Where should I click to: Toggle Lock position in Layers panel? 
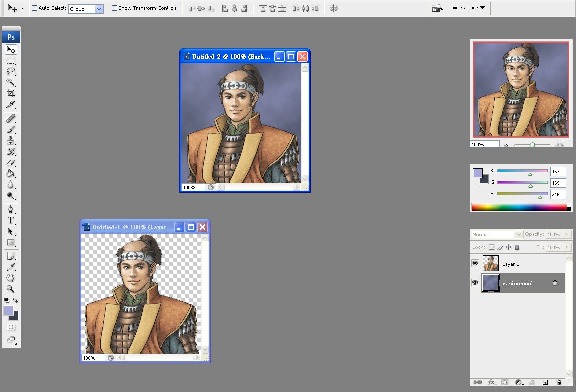509,247
